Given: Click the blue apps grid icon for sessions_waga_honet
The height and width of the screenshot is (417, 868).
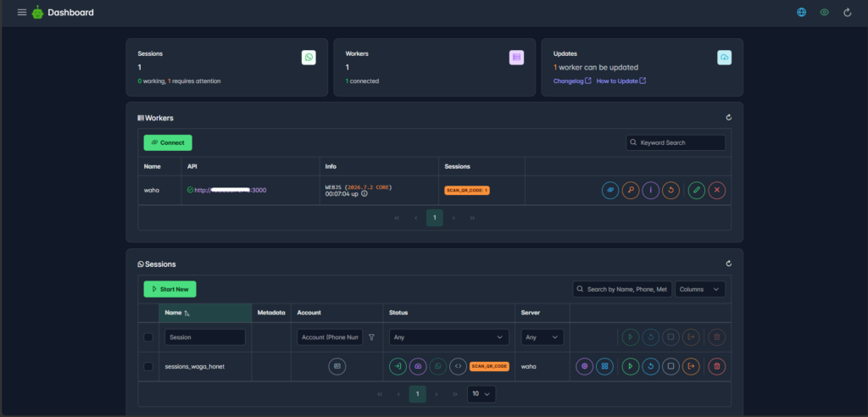Looking at the screenshot, I should coord(604,366).
